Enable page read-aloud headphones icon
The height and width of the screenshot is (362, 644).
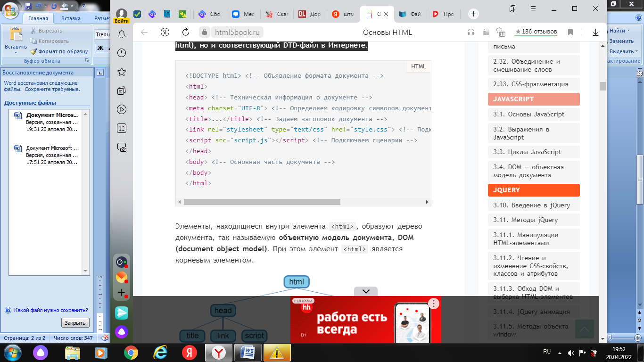[x=471, y=32]
